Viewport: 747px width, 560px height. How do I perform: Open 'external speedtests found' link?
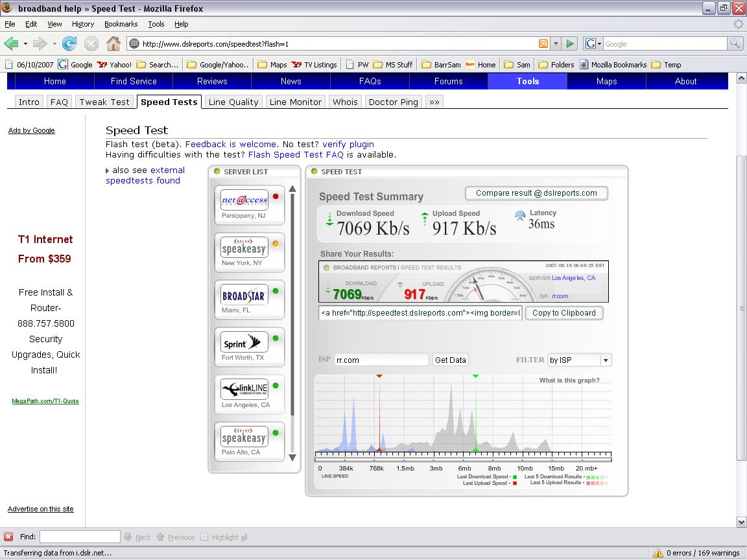tap(145, 175)
